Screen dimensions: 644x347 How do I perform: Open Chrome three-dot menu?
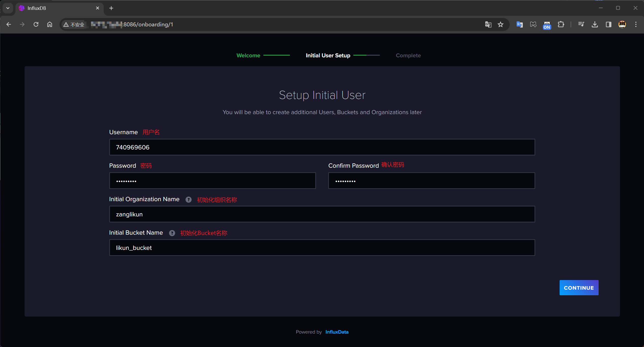pyautogui.click(x=636, y=25)
